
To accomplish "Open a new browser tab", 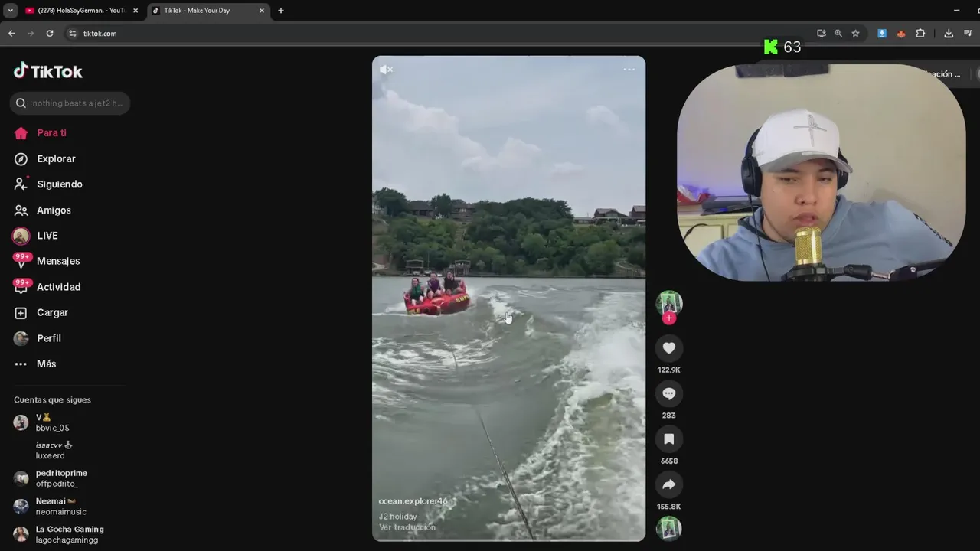I will (281, 11).
